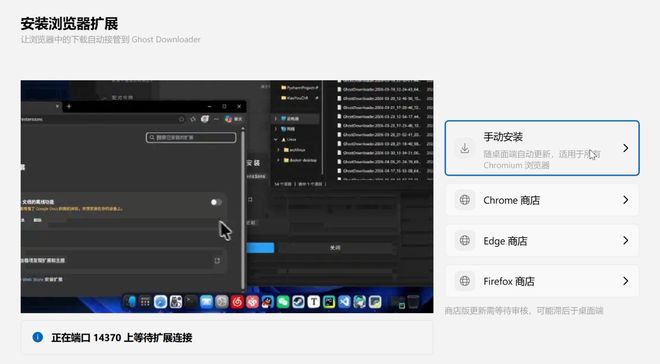660x364 pixels.
Task: Open the Edge 商店 chevron arrow
Action: click(x=625, y=240)
